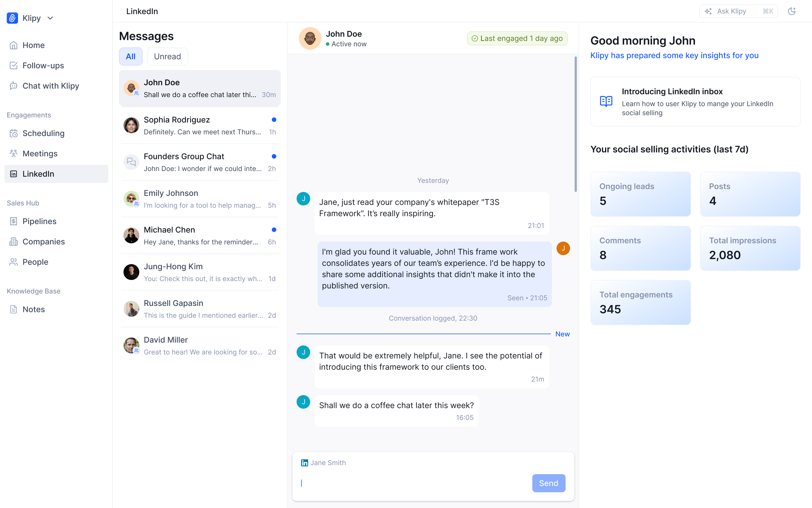Viewport: 812px width, 508px height.
Task: Switch to the Unread messages tab
Action: click(167, 56)
